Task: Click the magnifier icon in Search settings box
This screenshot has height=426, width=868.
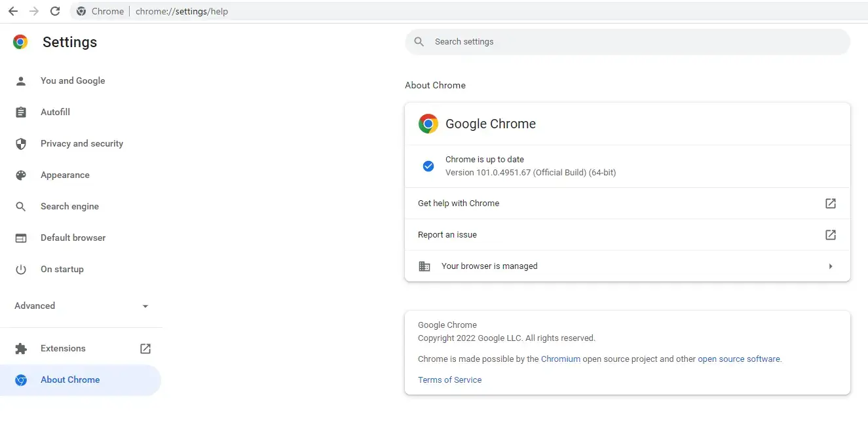Action: pos(419,42)
